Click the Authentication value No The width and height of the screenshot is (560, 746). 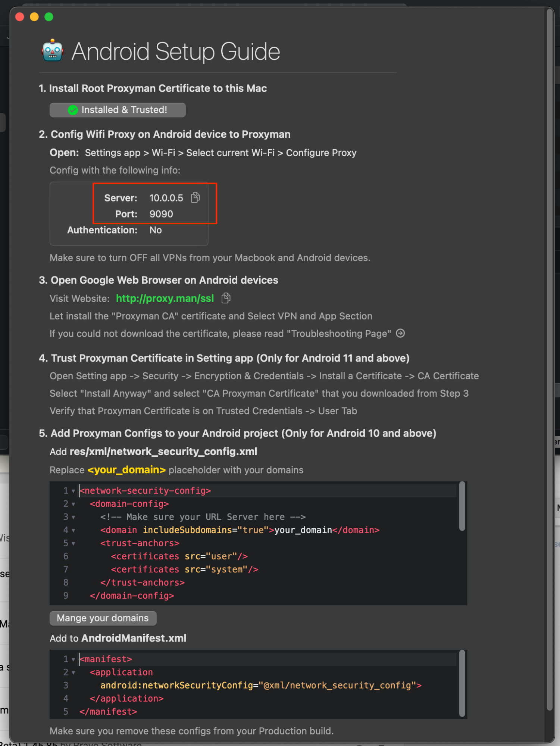point(156,230)
